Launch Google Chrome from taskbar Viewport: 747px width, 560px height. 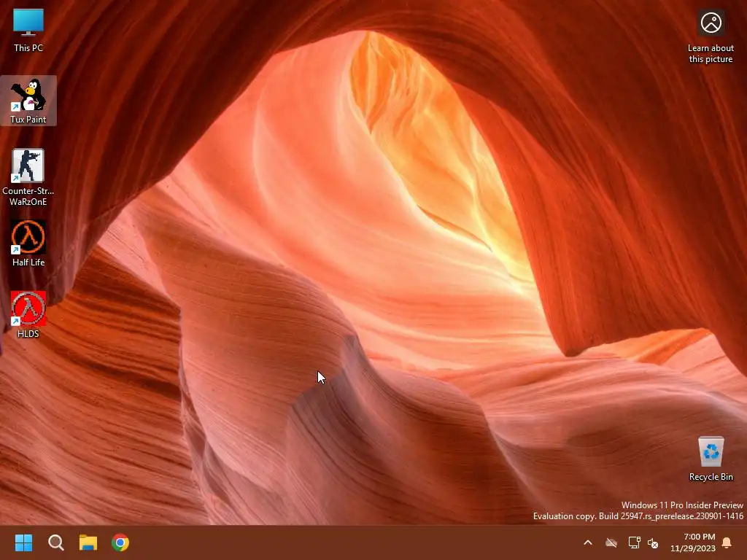click(x=120, y=542)
